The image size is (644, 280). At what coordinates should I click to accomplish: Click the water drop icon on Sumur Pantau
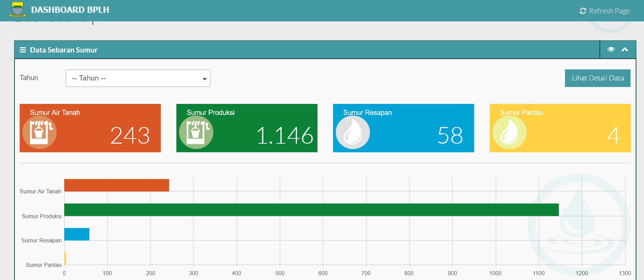click(509, 133)
